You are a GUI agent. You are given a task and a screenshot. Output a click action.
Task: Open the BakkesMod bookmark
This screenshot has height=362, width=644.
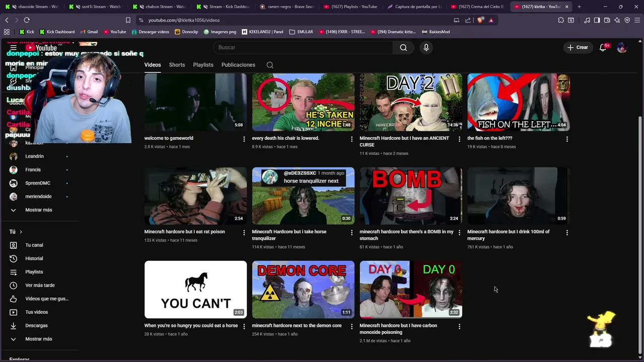436,32
